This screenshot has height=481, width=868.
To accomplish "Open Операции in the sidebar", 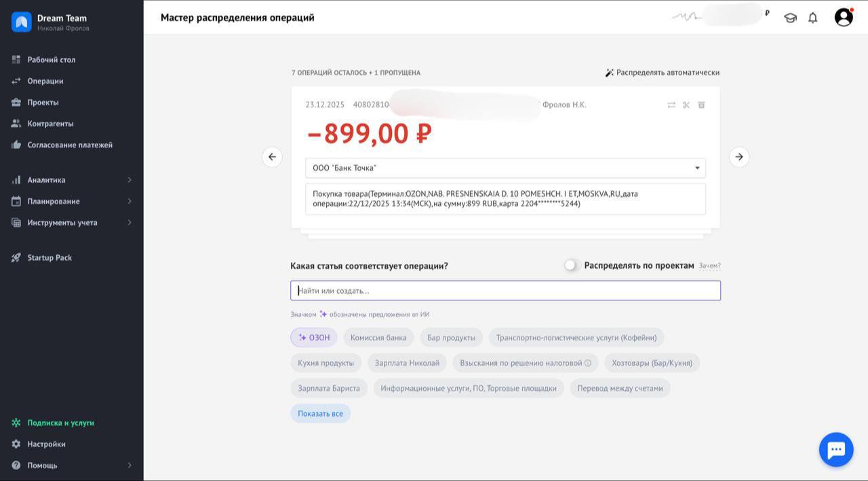I will (45, 81).
